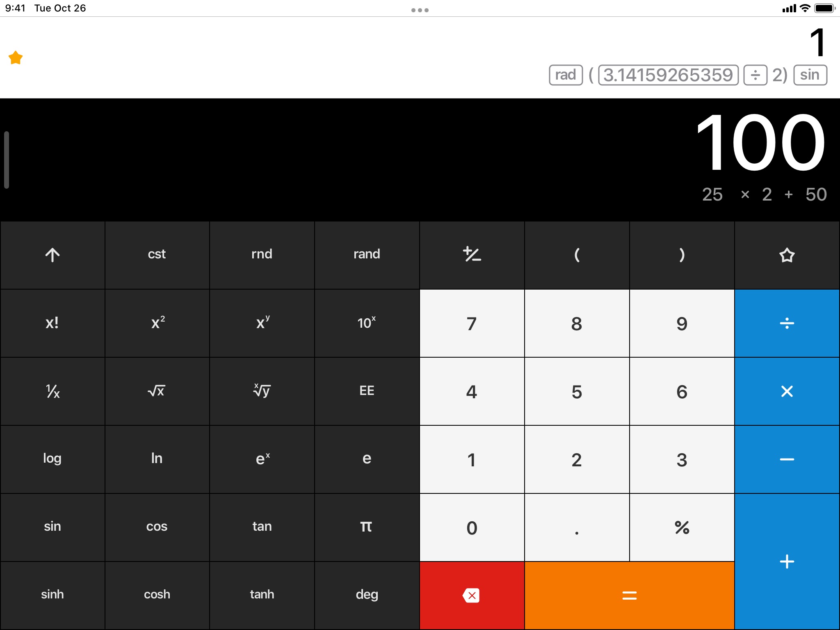The height and width of the screenshot is (630, 840).
Task: Select the cos trigonometric function
Action: point(157,527)
